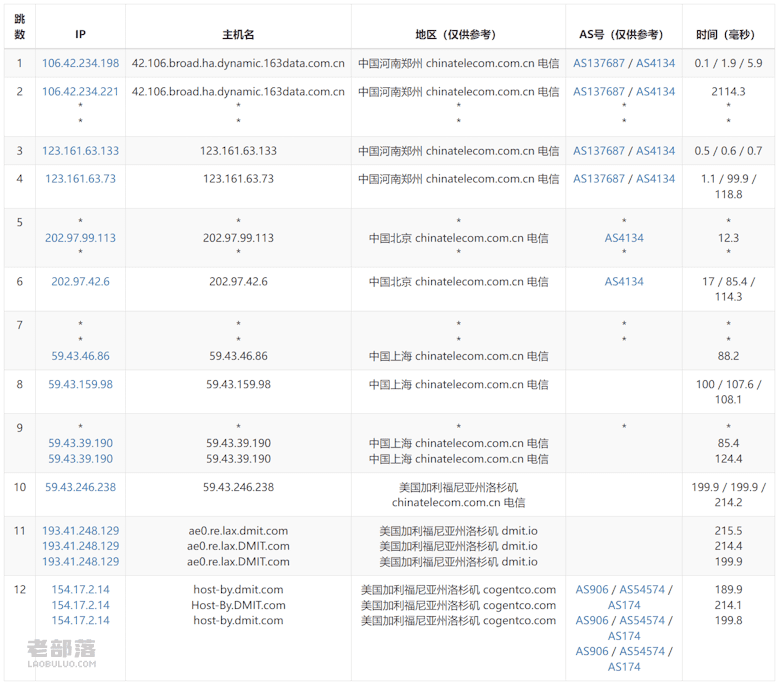Select hostname Host-By.DMIT.com in hop 12

pos(238,605)
